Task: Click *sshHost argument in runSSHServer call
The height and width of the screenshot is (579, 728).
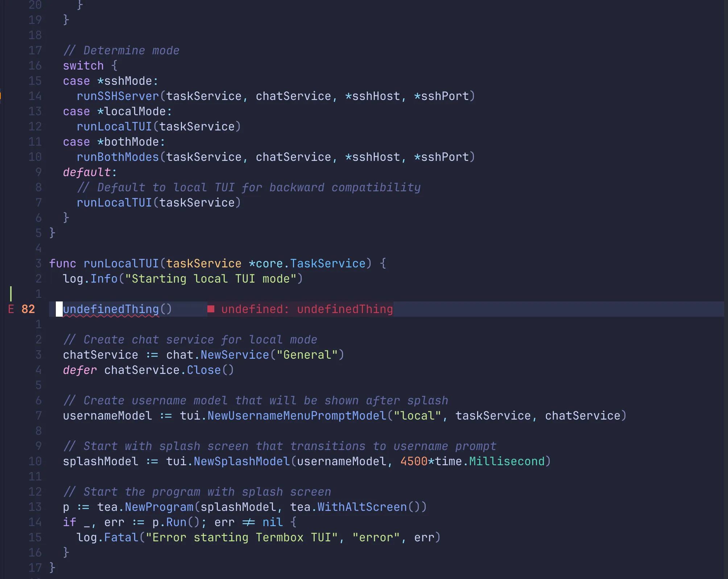Action: tap(373, 96)
